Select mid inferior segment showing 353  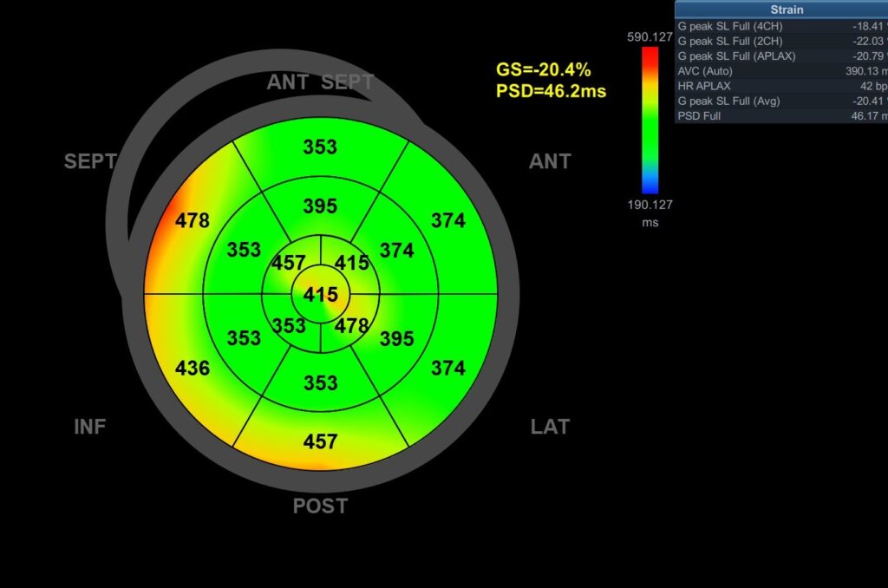pos(244,338)
